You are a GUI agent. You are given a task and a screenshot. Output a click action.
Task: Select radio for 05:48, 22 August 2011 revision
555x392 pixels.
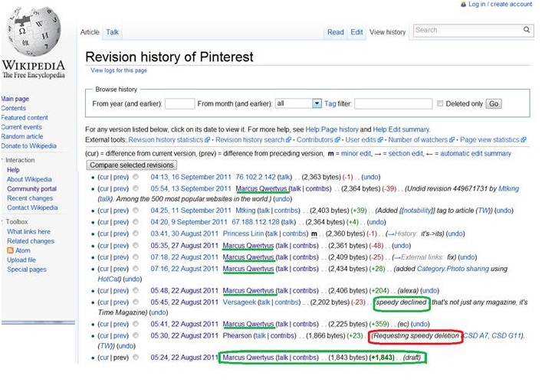(136, 290)
